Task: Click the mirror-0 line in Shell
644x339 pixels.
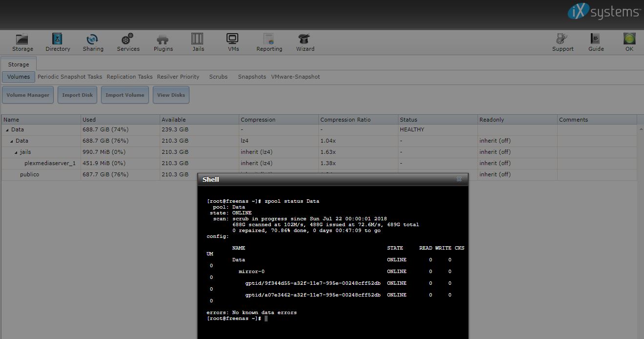Action: [x=251, y=272]
